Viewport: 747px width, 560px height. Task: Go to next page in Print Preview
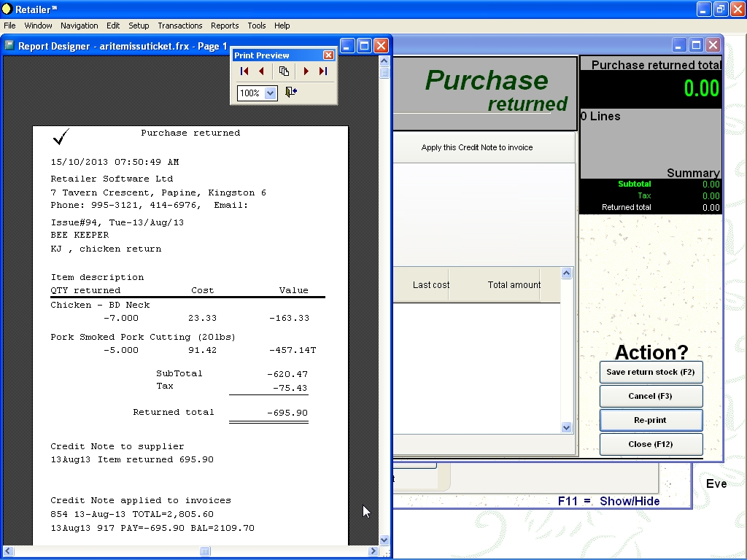pyautogui.click(x=306, y=71)
